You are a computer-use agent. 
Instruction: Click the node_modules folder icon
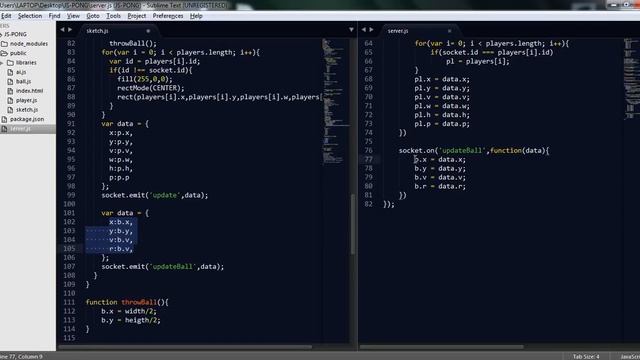[x=4, y=44]
